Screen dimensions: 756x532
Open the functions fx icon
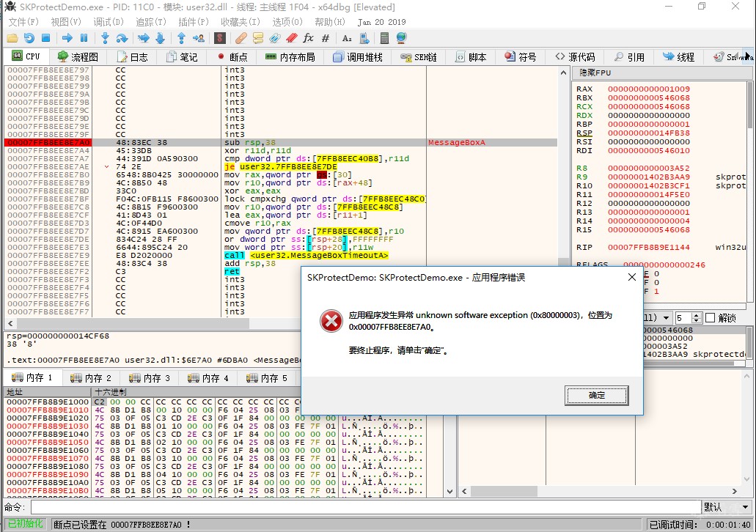point(309,38)
